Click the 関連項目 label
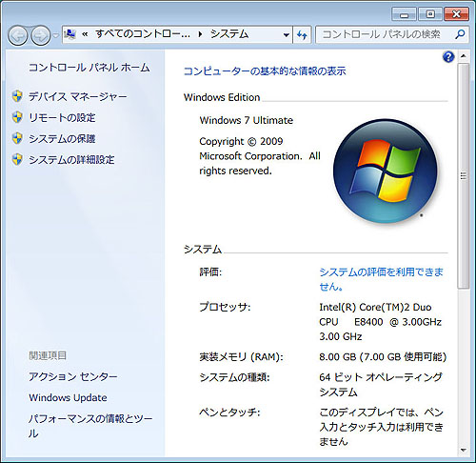 [48, 355]
